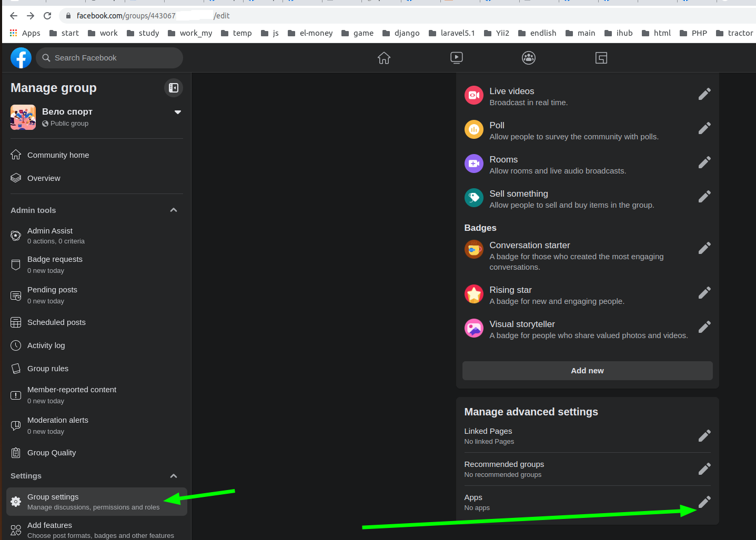
Task: Open the Groups tab icon
Action: (529, 58)
